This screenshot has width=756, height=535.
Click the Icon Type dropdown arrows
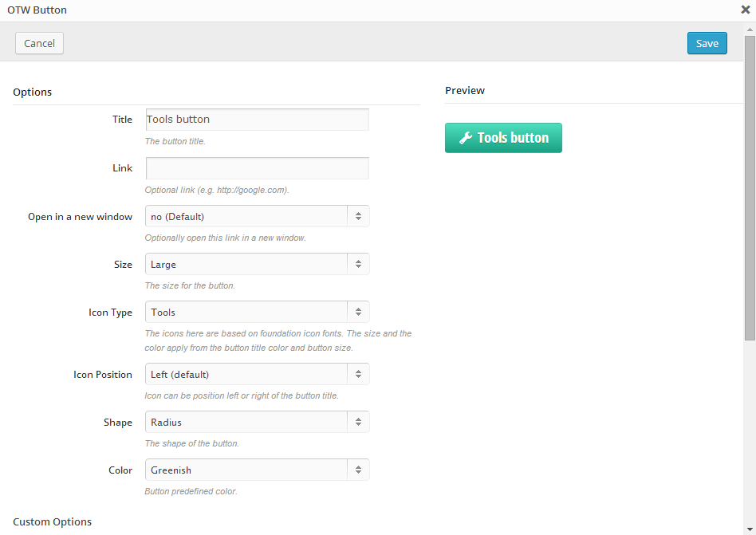[x=358, y=312]
